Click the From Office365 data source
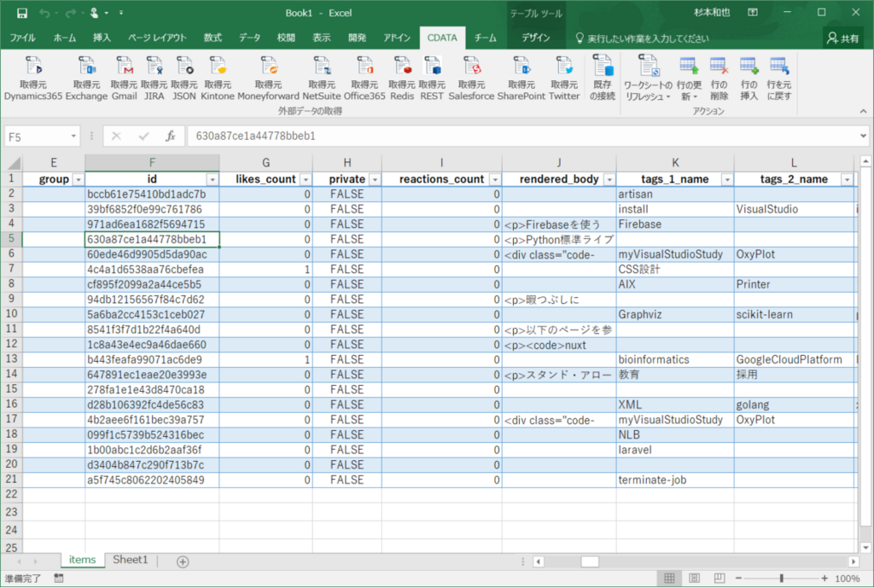Screen dimensions: 874x588 (364, 78)
